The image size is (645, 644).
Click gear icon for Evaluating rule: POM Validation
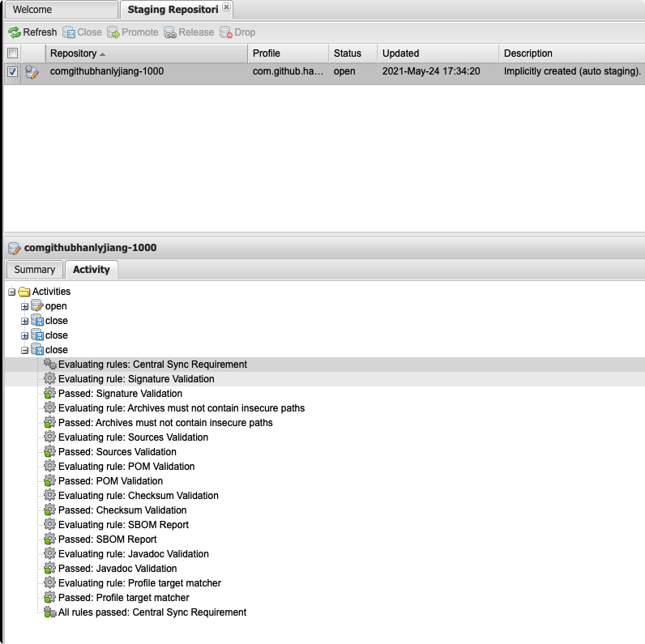pyautogui.click(x=49, y=466)
